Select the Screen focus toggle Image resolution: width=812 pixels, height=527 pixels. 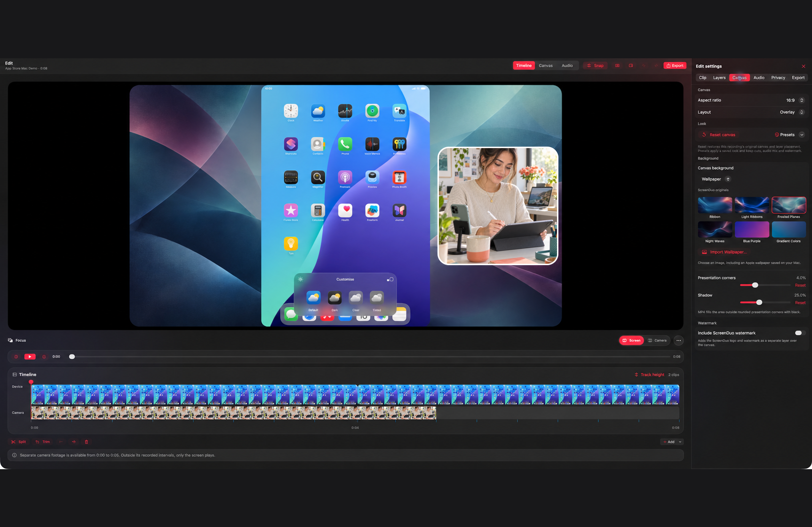tap(631, 340)
